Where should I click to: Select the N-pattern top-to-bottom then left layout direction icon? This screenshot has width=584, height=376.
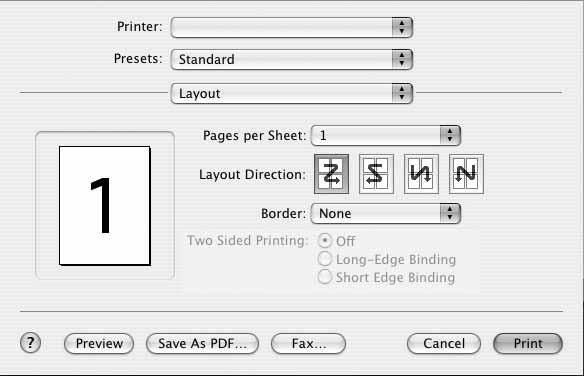(466, 174)
